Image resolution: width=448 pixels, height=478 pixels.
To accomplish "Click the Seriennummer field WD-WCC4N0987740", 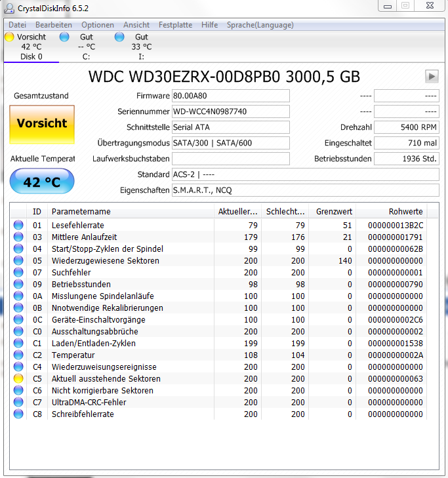I will point(230,111).
